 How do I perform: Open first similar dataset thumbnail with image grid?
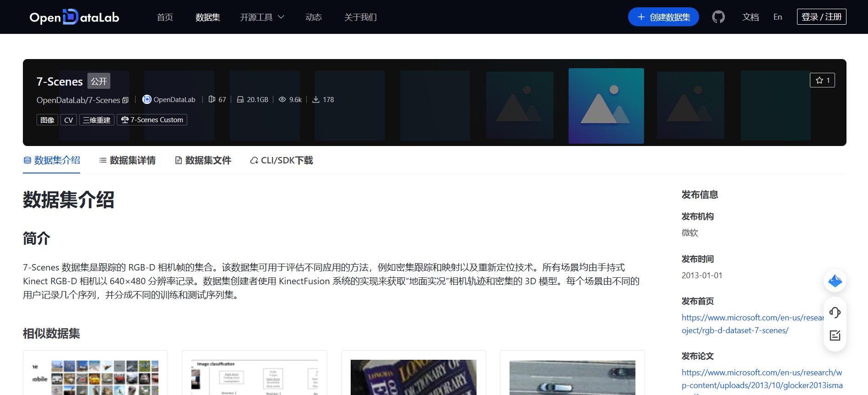[95, 377]
